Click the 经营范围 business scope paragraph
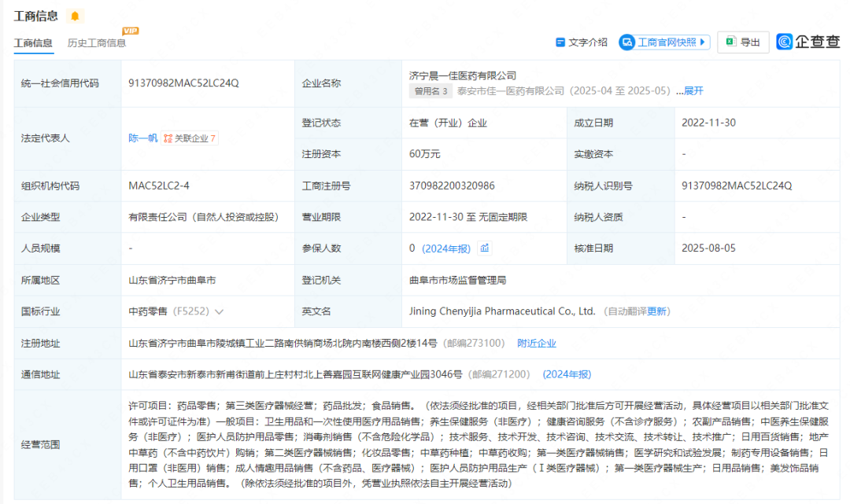 (x=479, y=444)
